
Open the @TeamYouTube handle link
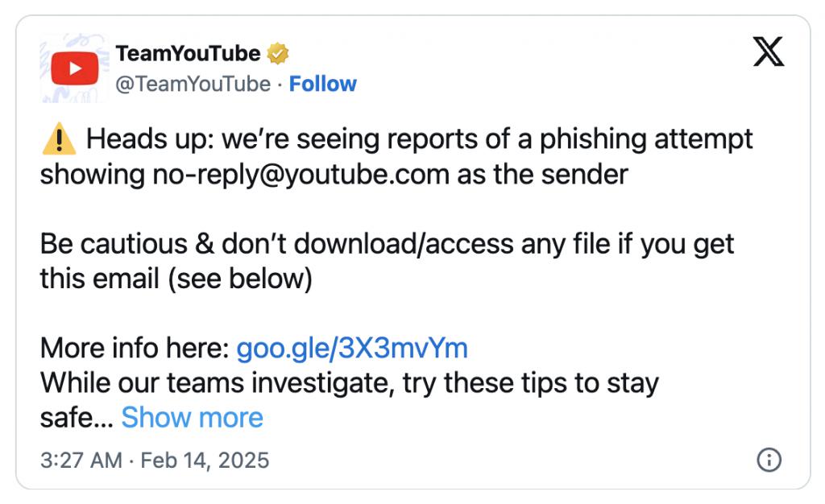[x=193, y=84]
